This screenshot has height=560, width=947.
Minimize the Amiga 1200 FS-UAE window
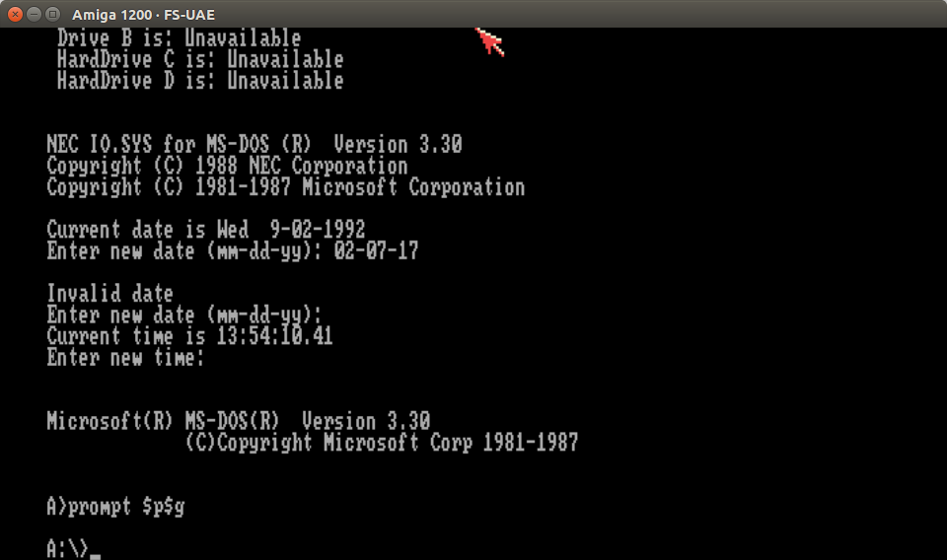pyautogui.click(x=35, y=14)
